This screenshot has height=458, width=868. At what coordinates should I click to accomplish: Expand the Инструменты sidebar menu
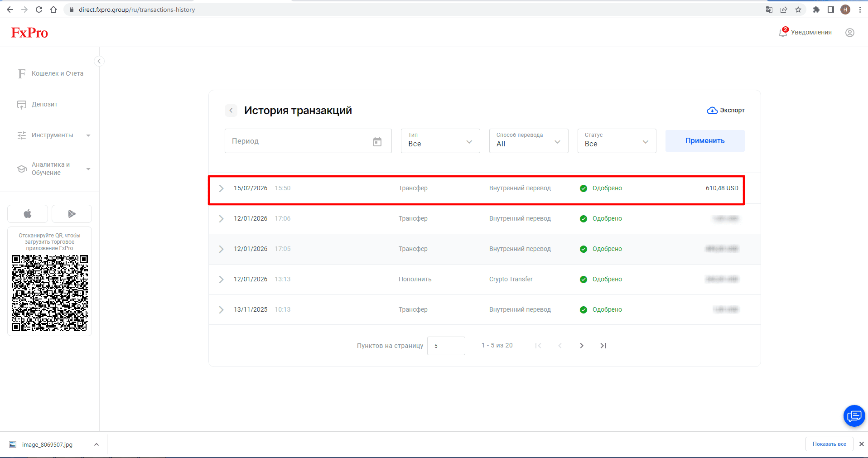tap(54, 135)
